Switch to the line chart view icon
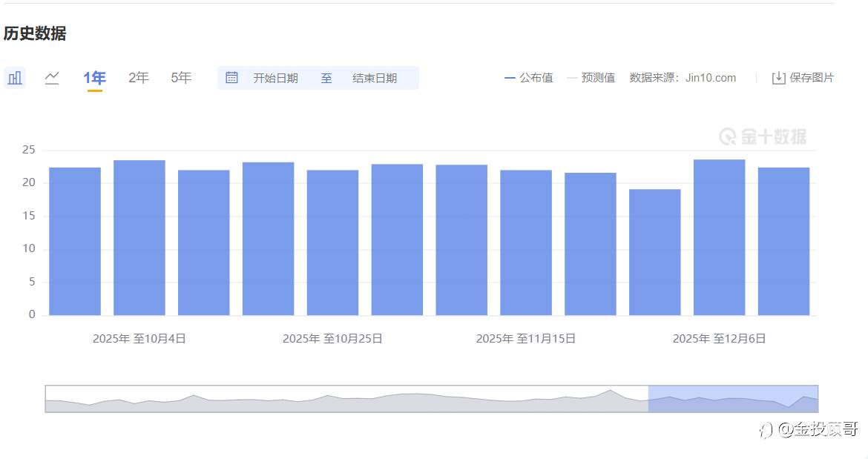 (52, 77)
